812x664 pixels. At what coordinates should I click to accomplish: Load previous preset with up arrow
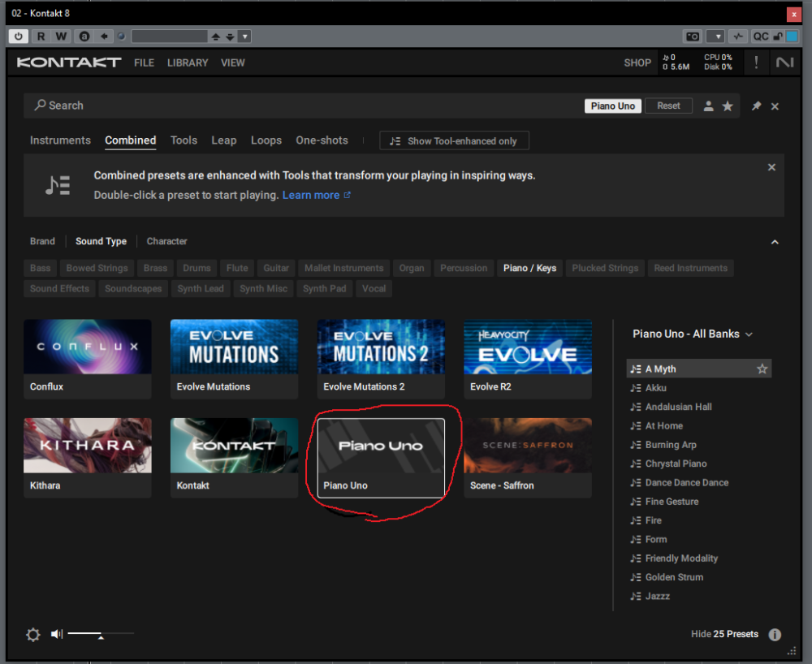[x=216, y=37]
